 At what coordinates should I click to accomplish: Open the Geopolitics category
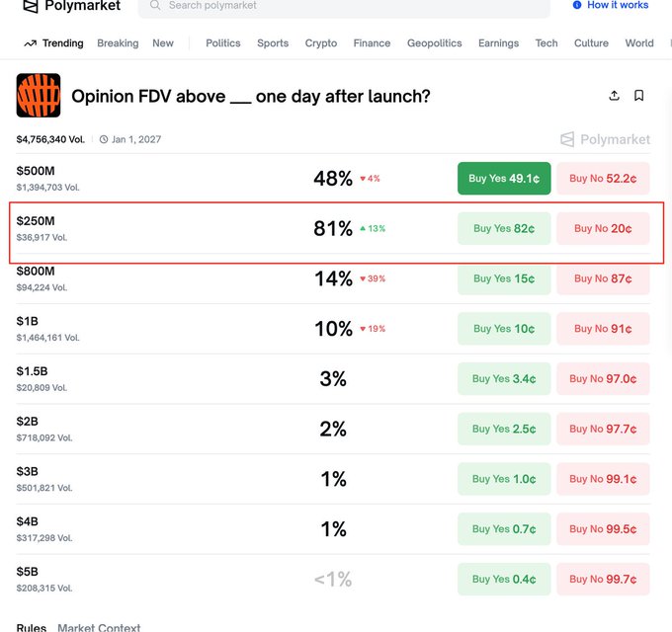click(x=435, y=43)
